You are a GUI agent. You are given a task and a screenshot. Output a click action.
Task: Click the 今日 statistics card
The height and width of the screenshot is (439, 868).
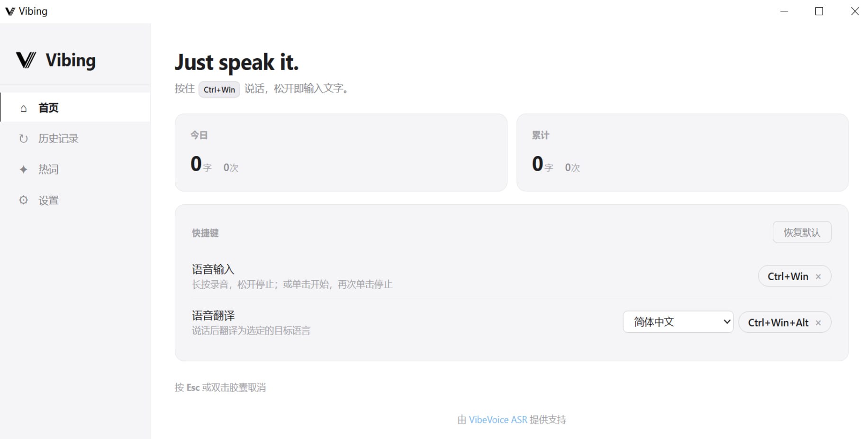click(x=341, y=152)
